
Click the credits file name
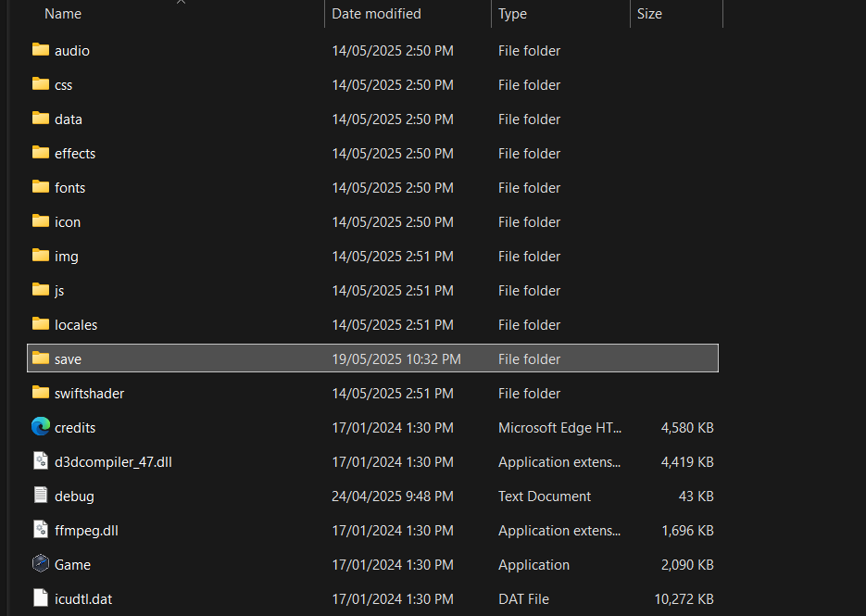pos(75,428)
